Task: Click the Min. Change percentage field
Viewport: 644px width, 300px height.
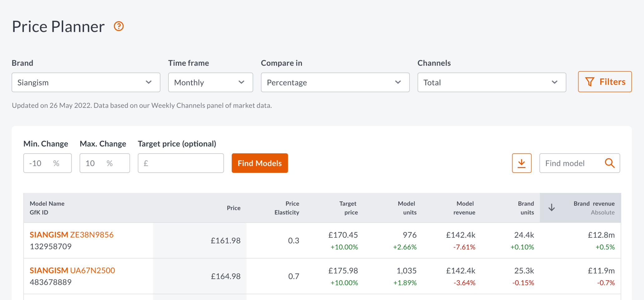Action: tap(47, 163)
